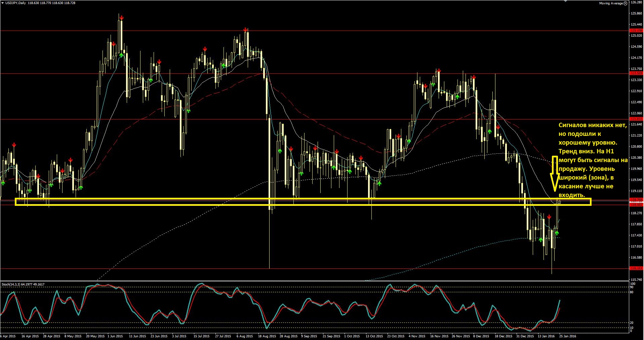This screenshot has height=340, width=644.
Task: Click the 'Moving Average' expert advisor label
Action: pos(611,3)
